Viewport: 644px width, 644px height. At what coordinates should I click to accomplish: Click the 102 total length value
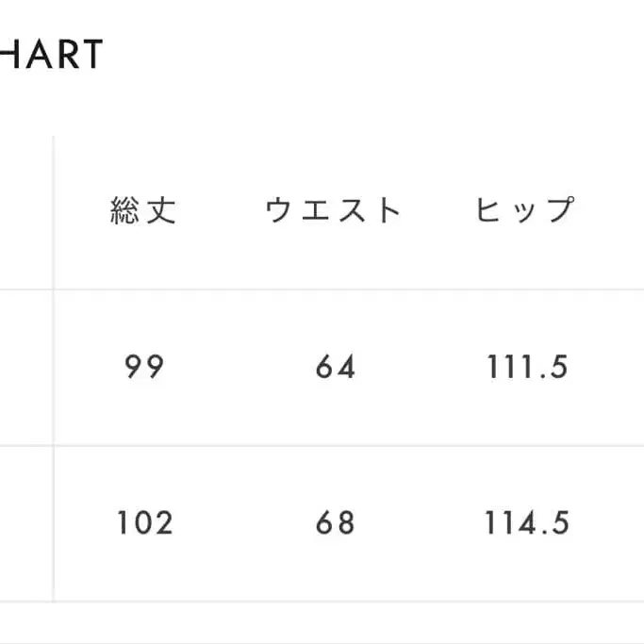[144, 522]
